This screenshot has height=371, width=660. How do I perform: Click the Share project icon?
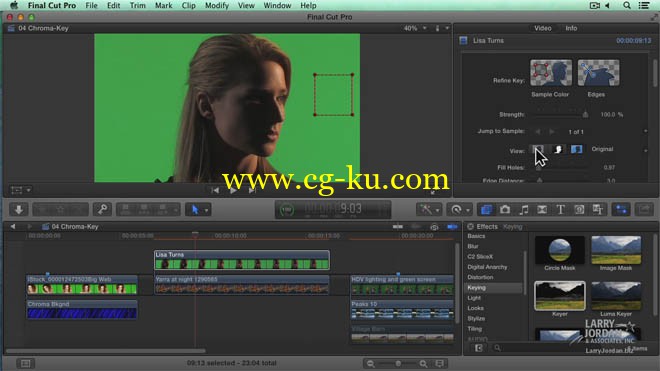(644, 209)
